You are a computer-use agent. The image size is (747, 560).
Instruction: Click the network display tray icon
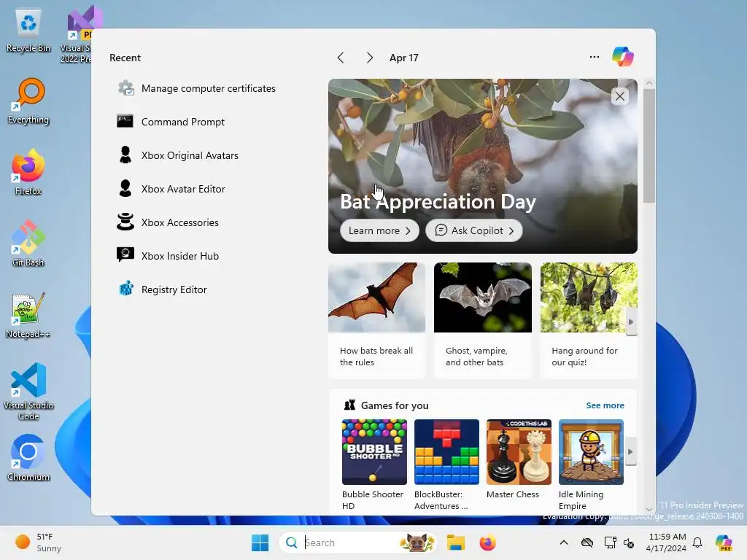tap(610, 542)
